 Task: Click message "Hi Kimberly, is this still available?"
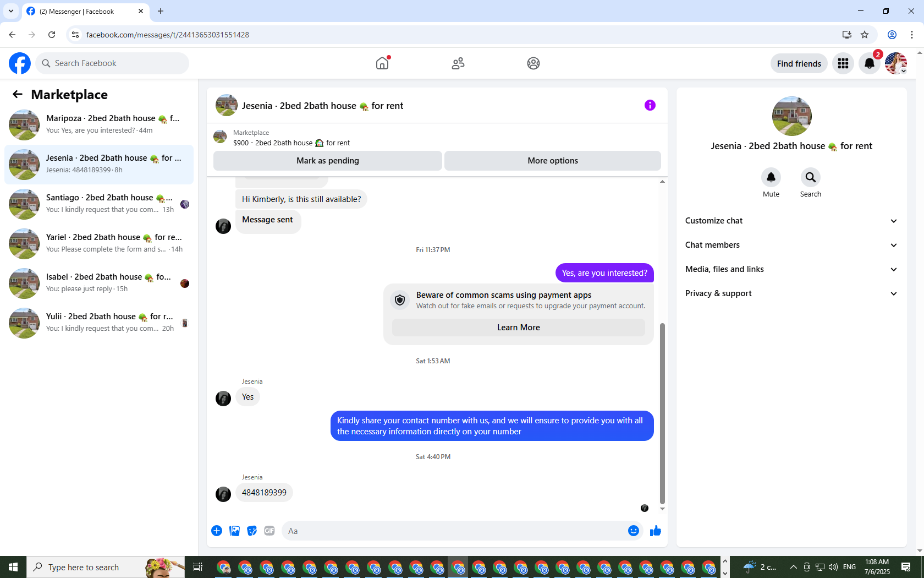coord(301,199)
